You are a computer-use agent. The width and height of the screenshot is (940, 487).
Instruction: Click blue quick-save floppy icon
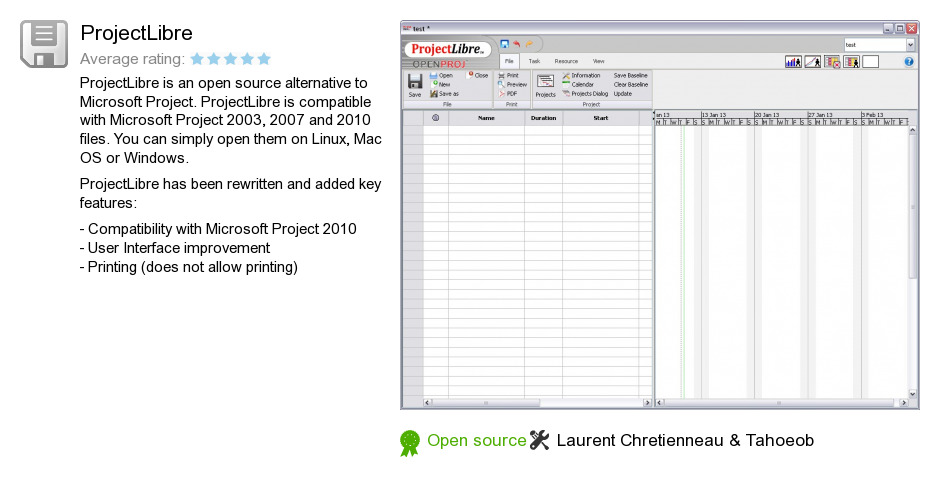(x=505, y=44)
